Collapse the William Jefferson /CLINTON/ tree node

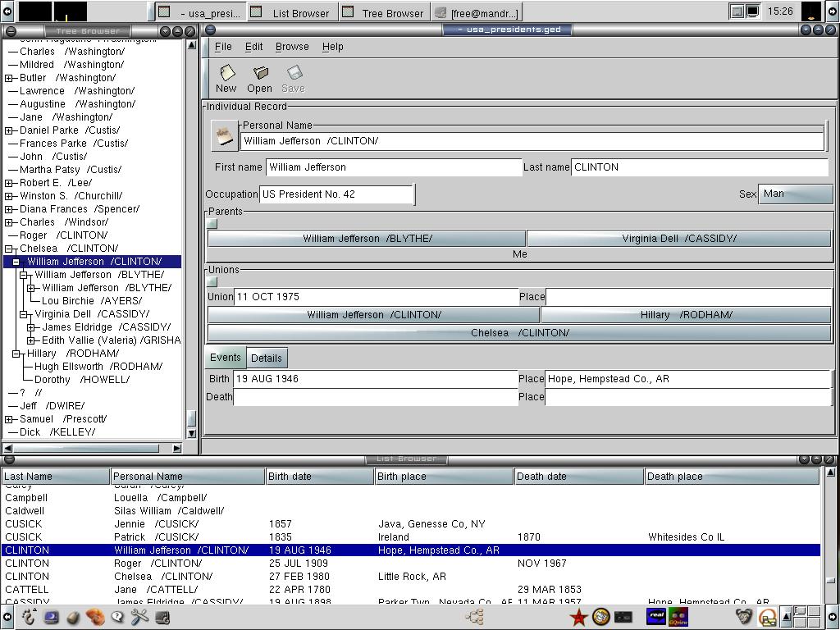(16, 262)
